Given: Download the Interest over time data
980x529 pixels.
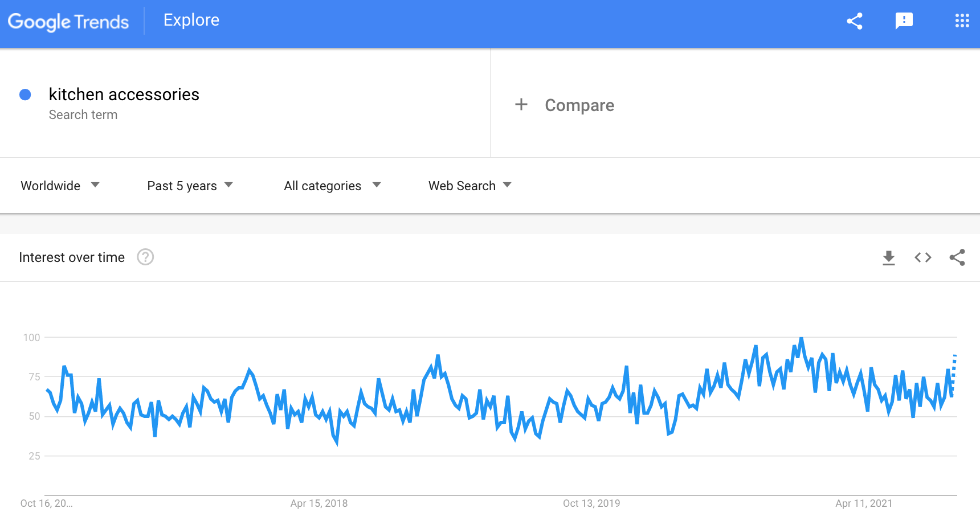Looking at the screenshot, I should tap(888, 258).
